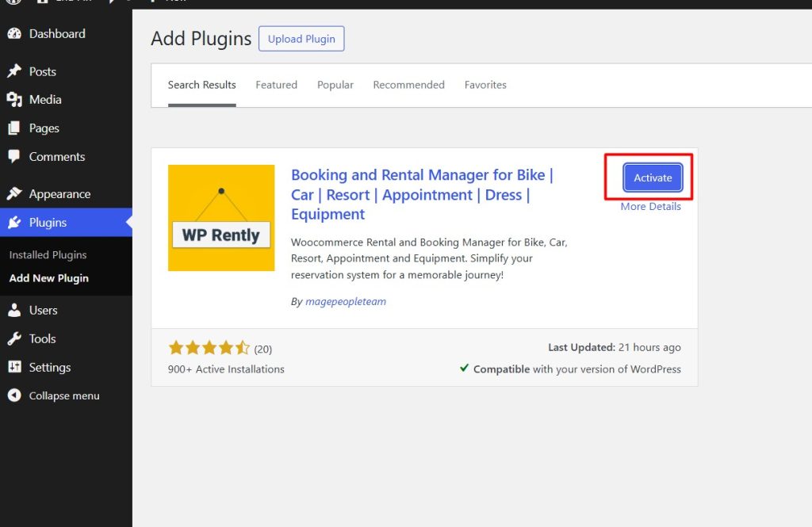812x527 pixels.
Task: Click the Settings sliders icon
Action: (x=14, y=368)
